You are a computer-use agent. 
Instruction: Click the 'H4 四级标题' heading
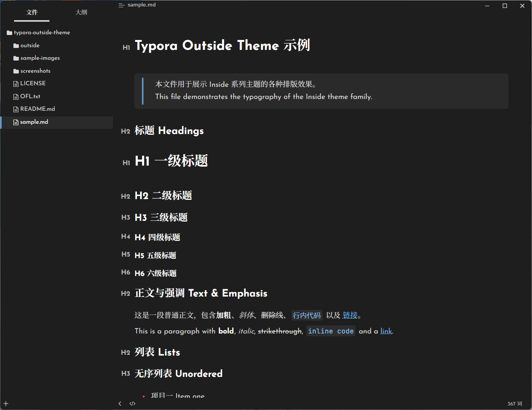coord(158,237)
